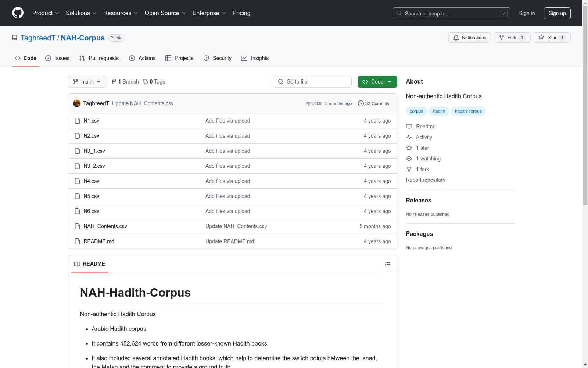The image size is (588, 368).
Task: Switch to the Security tab
Action: pyautogui.click(x=218, y=58)
